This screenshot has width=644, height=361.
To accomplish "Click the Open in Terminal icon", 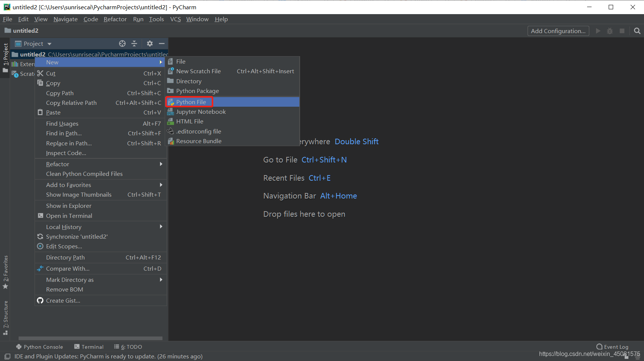I will click(40, 216).
